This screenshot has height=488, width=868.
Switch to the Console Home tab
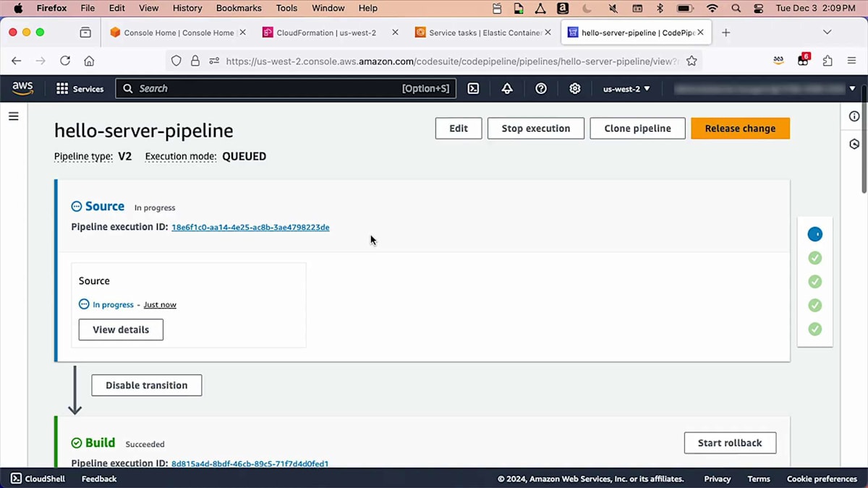tap(177, 33)
